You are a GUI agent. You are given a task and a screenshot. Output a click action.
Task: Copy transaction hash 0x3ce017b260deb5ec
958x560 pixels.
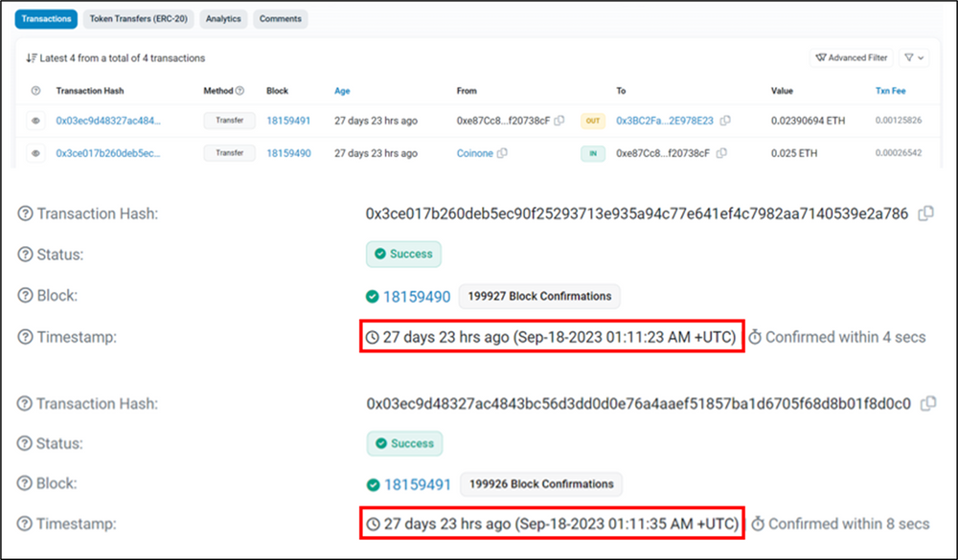coord(926,213)
